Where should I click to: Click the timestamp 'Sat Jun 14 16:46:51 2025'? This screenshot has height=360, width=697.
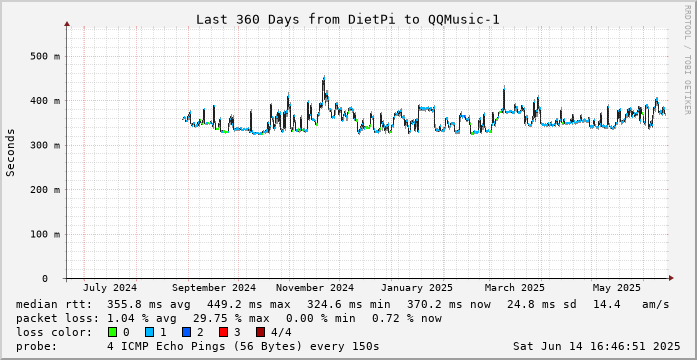pyautogui.click(x=597, y=346)
